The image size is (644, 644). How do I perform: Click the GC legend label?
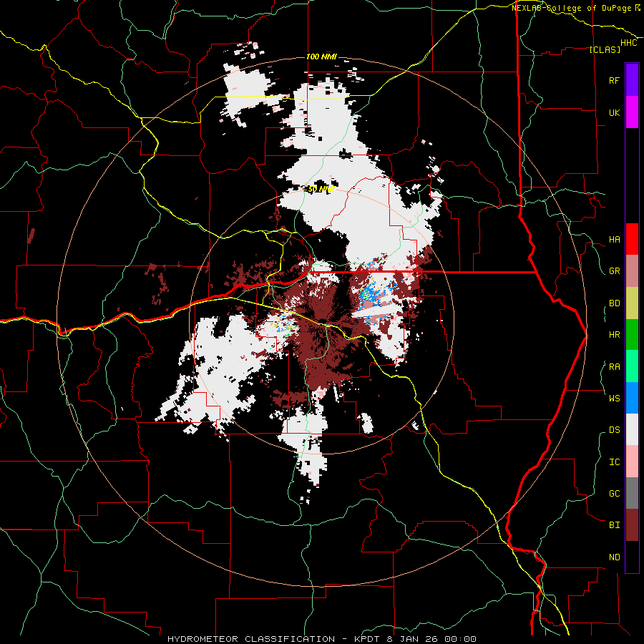[614, 494]
